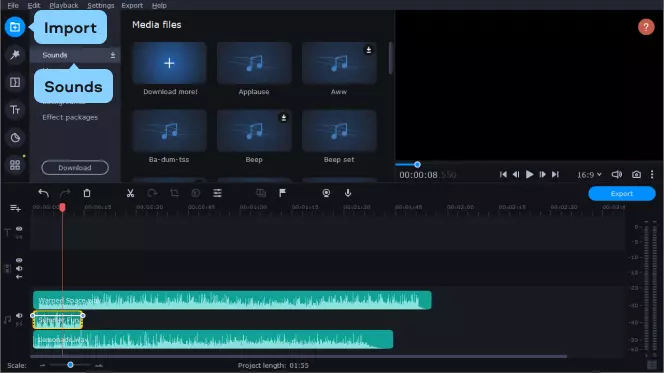Screen dimensions: 664x373
Task: Click download arrow beside Sounds category
Action: click(x=113, y=55)
